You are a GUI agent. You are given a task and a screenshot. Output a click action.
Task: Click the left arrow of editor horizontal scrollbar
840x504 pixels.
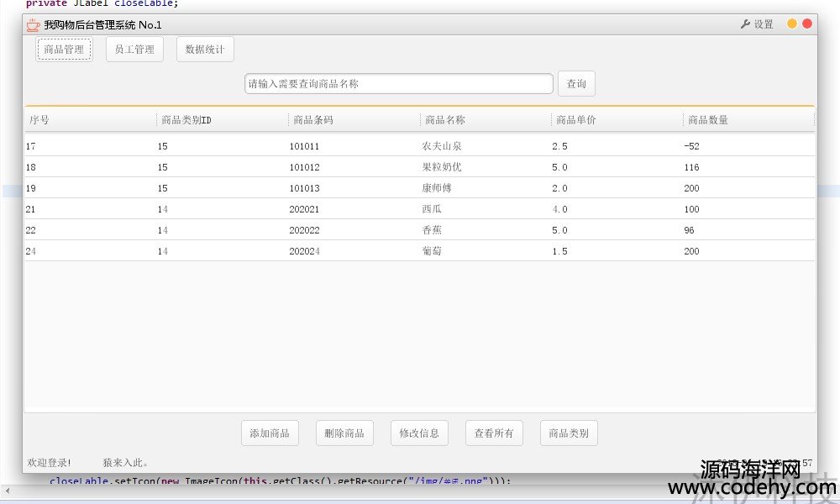pos(7,491)
